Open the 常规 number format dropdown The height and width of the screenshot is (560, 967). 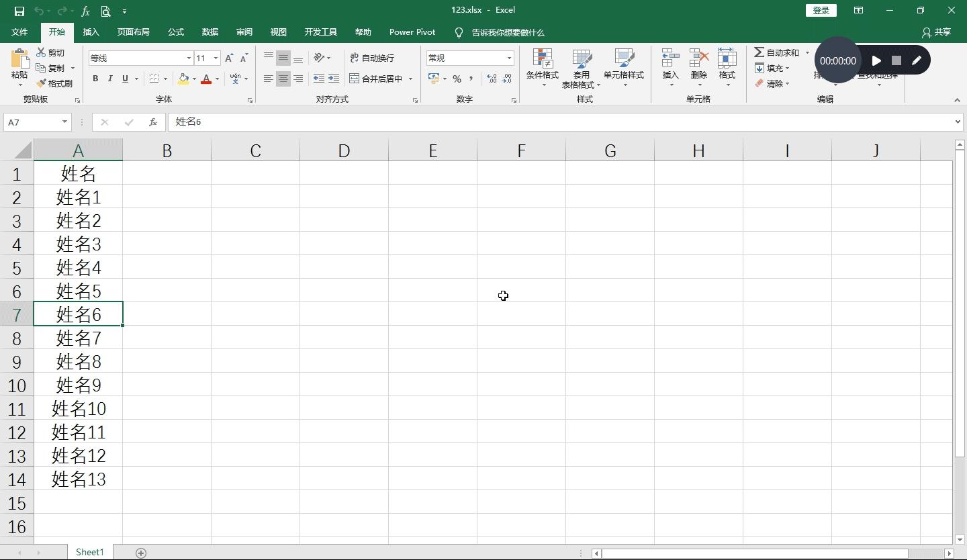[x=509, y=58]
